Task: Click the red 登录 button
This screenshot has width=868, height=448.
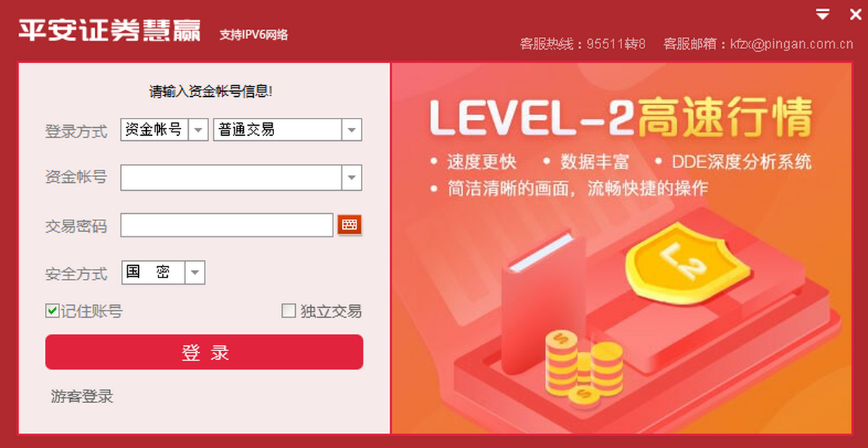Action: [x=204, y=352]
